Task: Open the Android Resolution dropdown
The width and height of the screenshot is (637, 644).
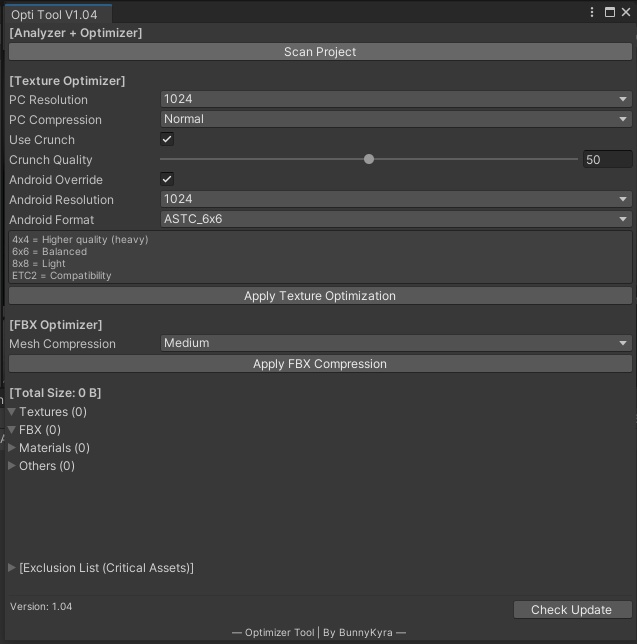Action: pos(396,199)
